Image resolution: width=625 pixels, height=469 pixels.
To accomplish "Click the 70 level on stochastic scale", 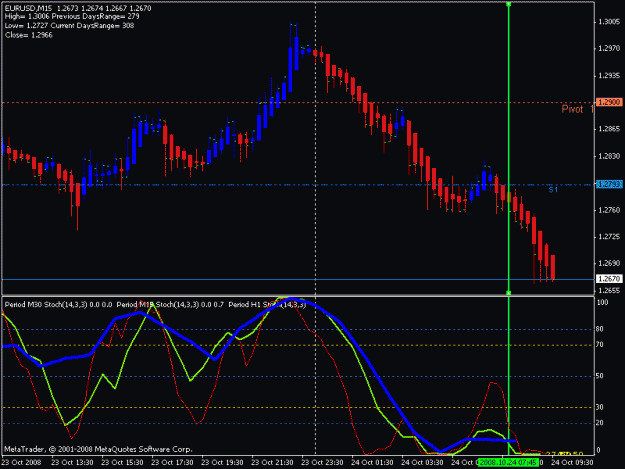I will 600,345.
